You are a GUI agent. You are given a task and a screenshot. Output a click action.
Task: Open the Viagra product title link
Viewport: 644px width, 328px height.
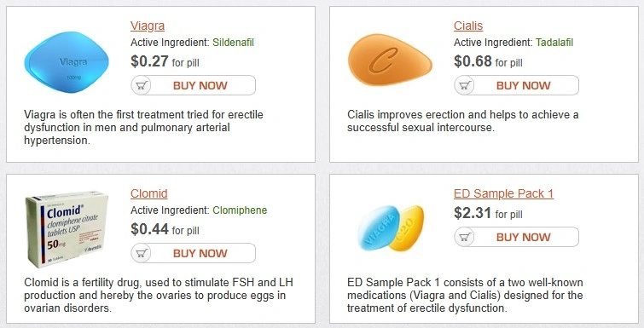pyautogui.click(x=148, y=26)
